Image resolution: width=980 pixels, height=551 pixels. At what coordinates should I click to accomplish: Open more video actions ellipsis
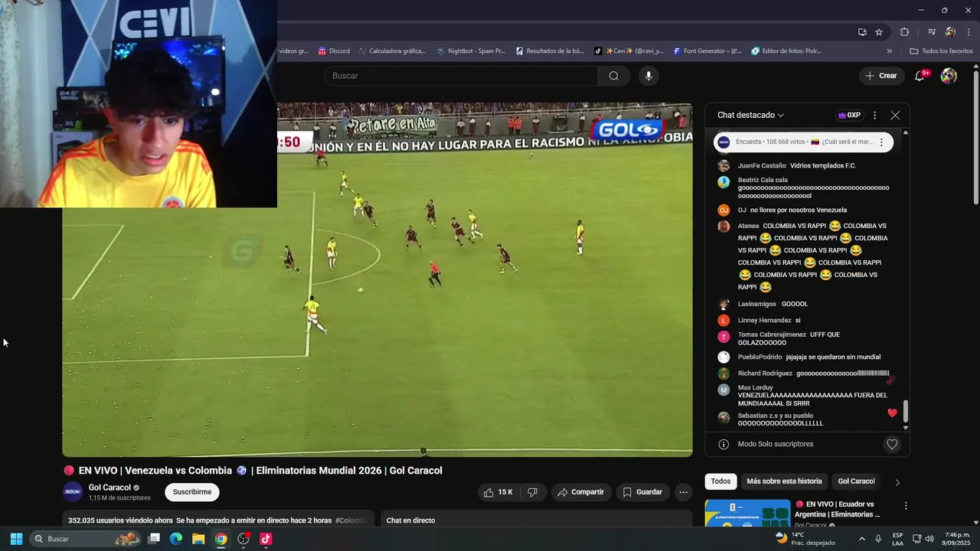[684, 492]
